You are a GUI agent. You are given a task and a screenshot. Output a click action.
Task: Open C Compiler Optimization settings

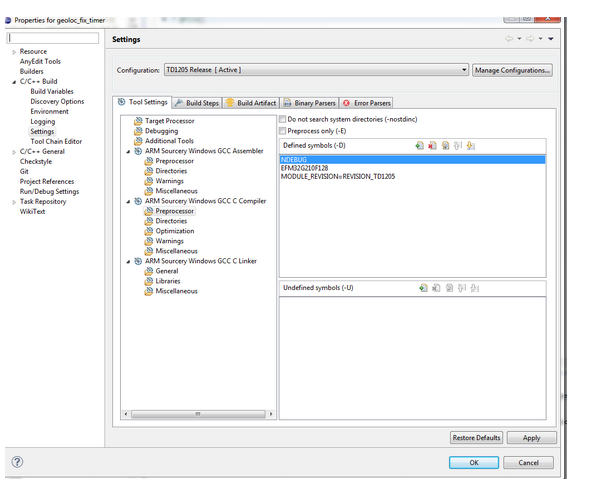[175, 231]
